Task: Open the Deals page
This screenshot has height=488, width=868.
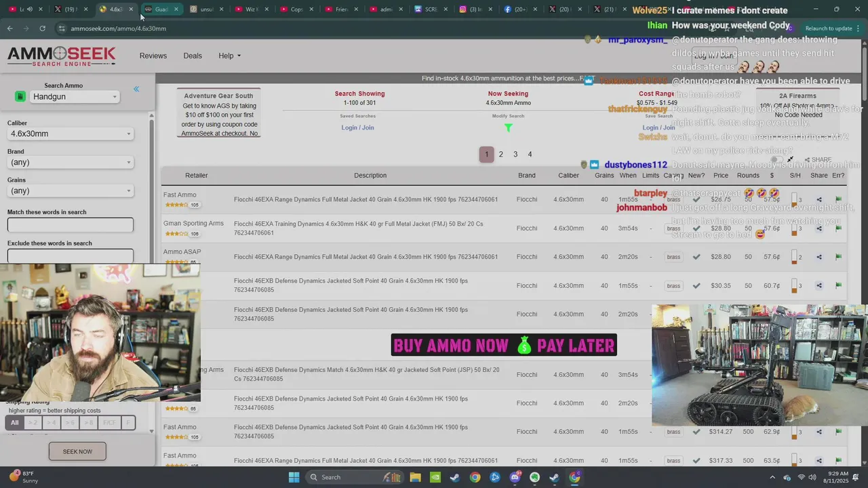Action: tap(193, 56)
